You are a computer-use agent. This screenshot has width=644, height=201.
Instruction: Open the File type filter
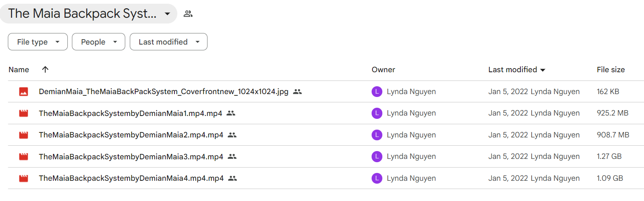[x=38, y=42]
